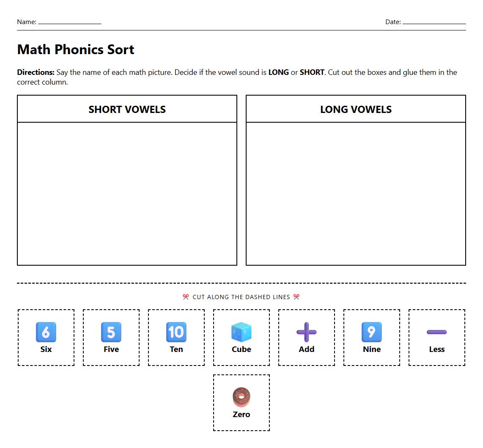Viewport: 483px width, 448px height.
Task: Click the Name blank line
Action: coord(70,23)
